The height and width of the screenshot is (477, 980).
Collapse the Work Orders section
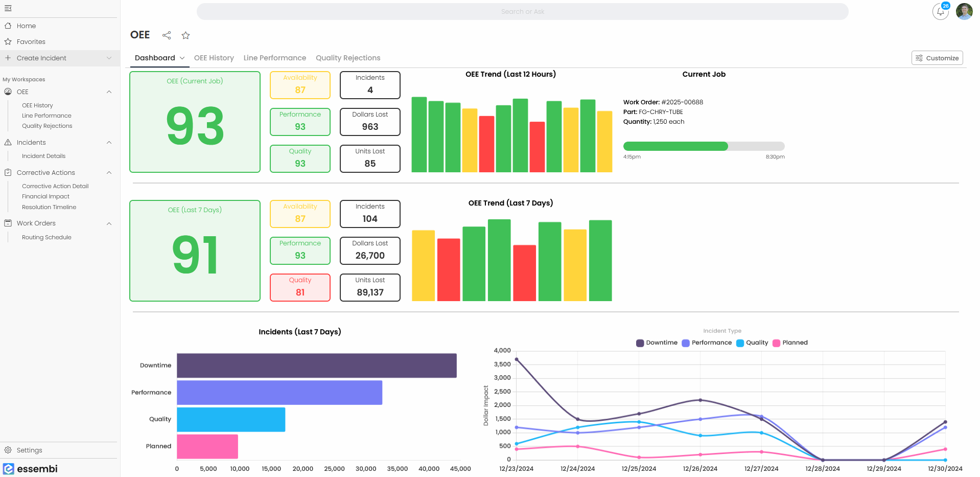tap(109, 223)
